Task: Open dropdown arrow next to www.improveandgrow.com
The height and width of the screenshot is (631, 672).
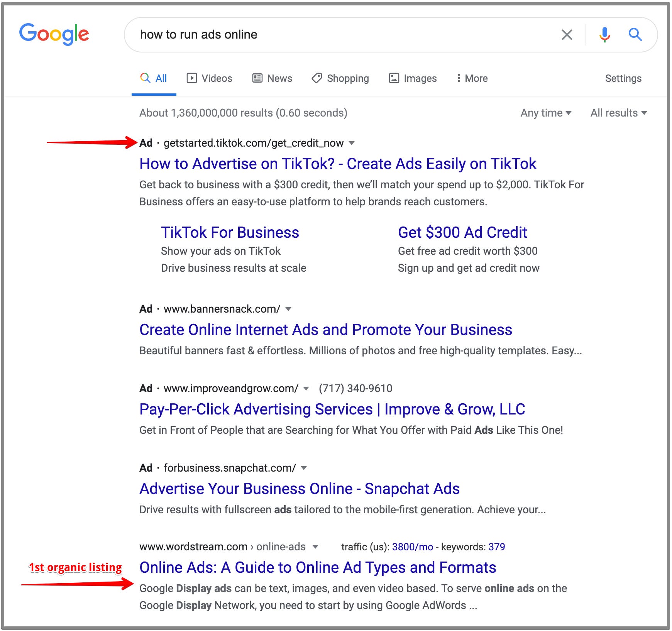Action: 306,389
